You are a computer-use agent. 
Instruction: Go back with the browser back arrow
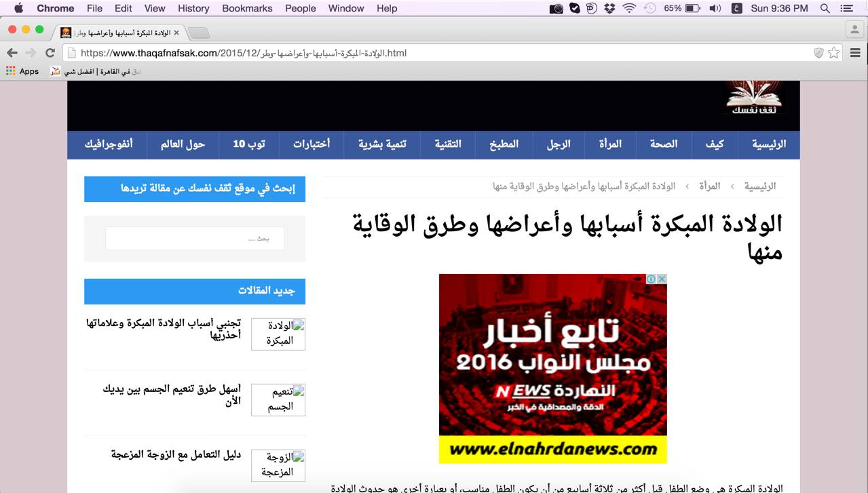pyautogui.click(x=12, y=53)
